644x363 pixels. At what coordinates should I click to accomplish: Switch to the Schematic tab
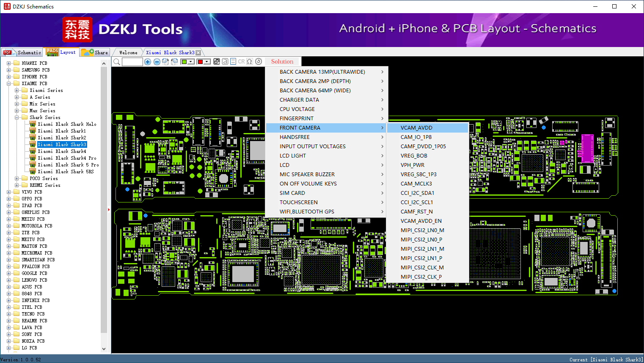tap(22, 53)
